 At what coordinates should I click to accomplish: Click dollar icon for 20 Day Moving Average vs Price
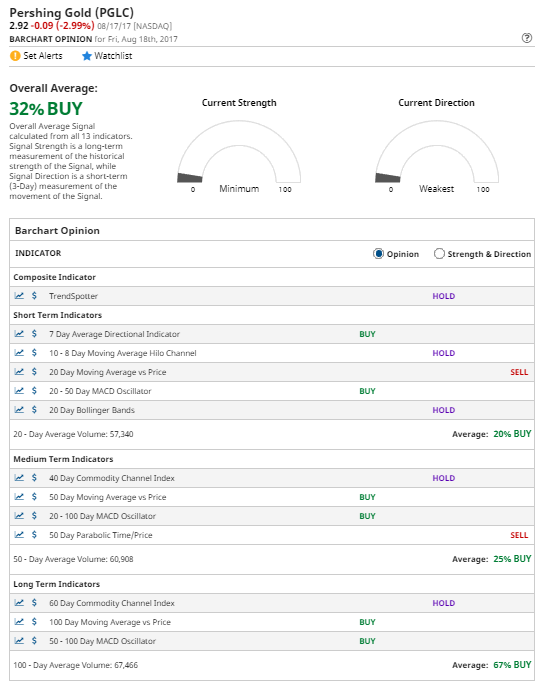coord(34,372)
